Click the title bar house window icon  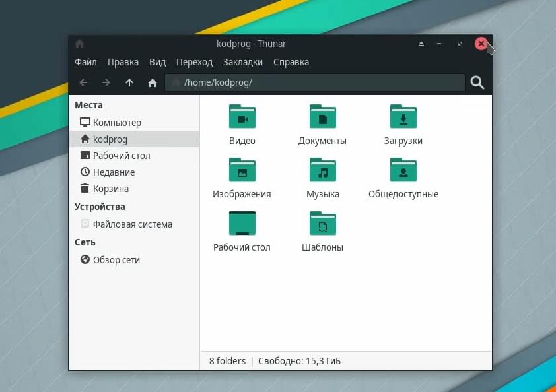pos(79,44)
